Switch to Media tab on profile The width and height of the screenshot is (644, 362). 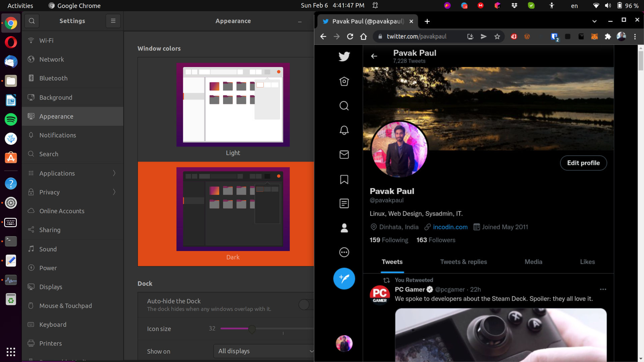pos(533,262)
